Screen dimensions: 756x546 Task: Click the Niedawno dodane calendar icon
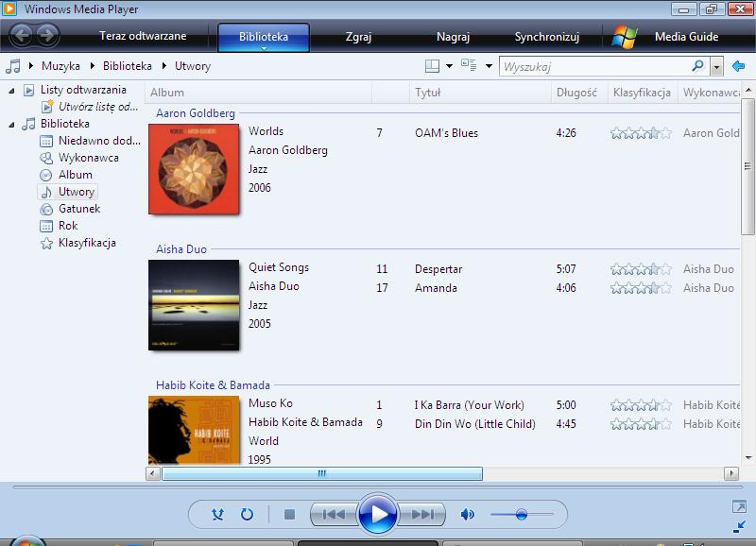[46, 141]
